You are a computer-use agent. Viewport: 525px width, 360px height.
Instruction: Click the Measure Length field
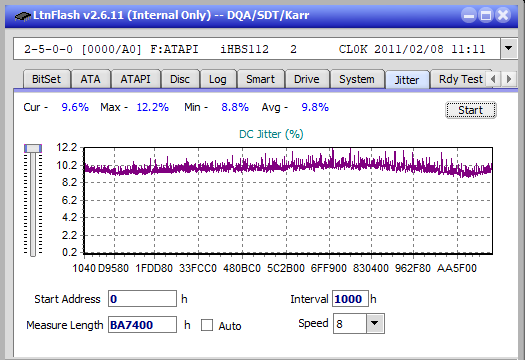pyautogui.click(x=142, y=325)
